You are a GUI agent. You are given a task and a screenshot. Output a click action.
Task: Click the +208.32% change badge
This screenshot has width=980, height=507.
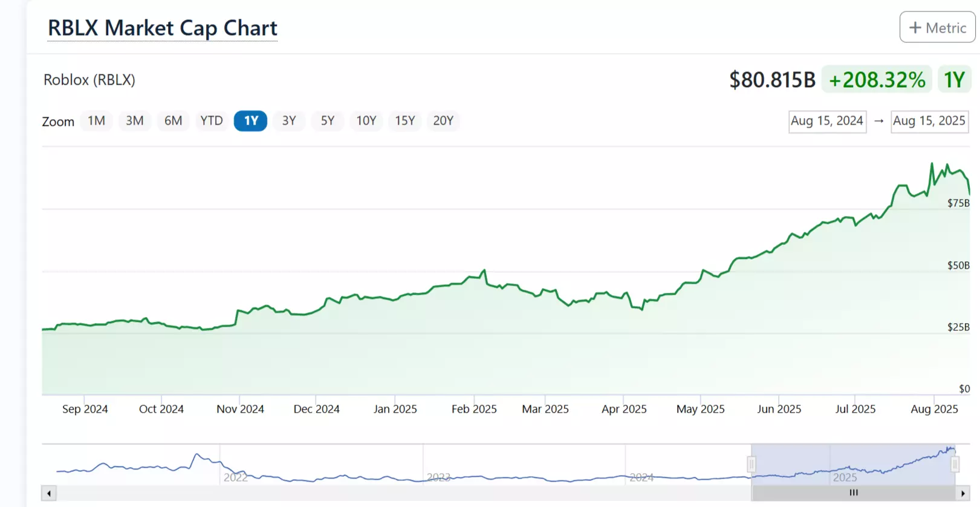click(877, 79)
